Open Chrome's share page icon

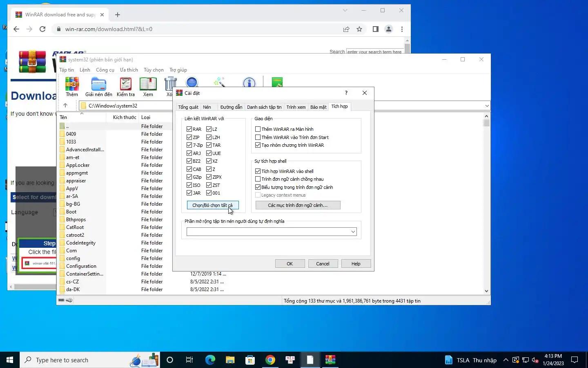pos(346,29)
